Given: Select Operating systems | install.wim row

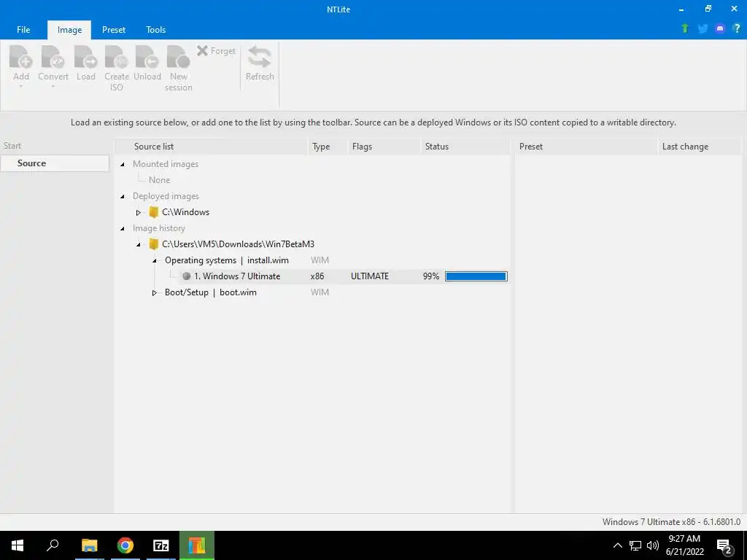Looking at the screenshot, I should click(227, 260).
